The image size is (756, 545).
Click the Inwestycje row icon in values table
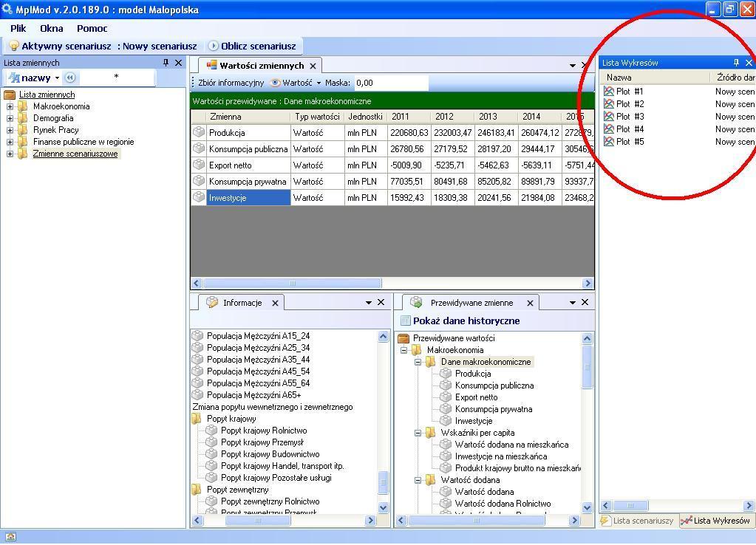[x=199, y=197]
